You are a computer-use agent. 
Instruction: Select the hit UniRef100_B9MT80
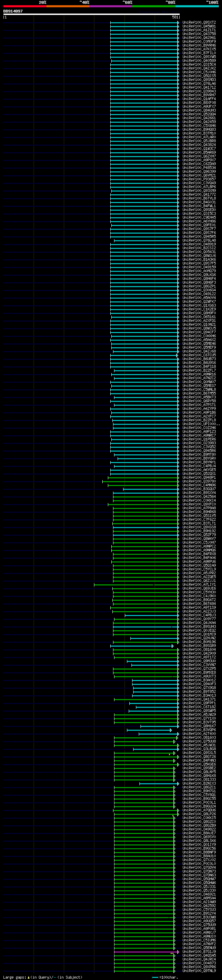[199, 454]
